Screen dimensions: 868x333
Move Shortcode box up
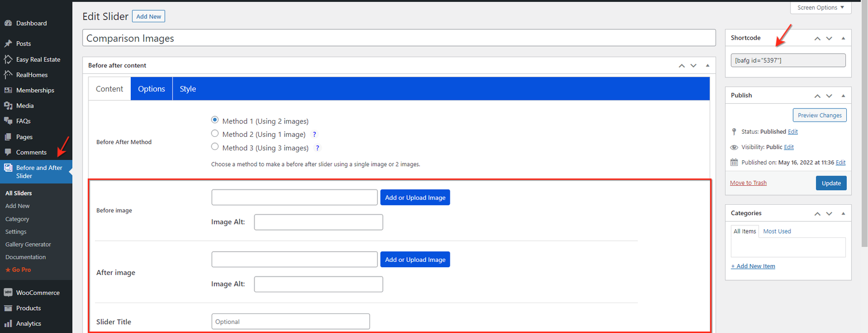click(x=818, y=39)
